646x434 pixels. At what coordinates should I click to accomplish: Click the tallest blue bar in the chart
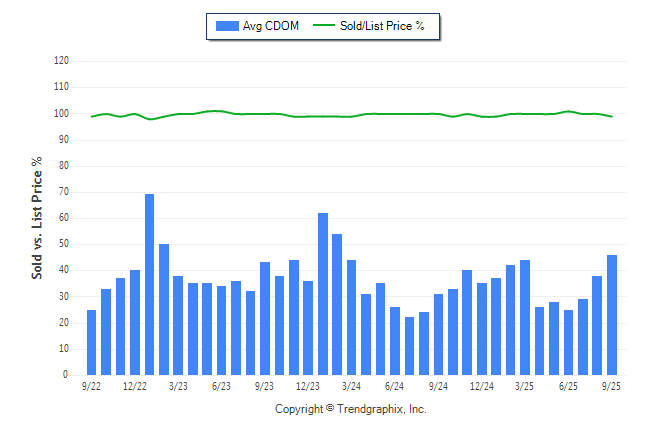[x=149, y=284]
